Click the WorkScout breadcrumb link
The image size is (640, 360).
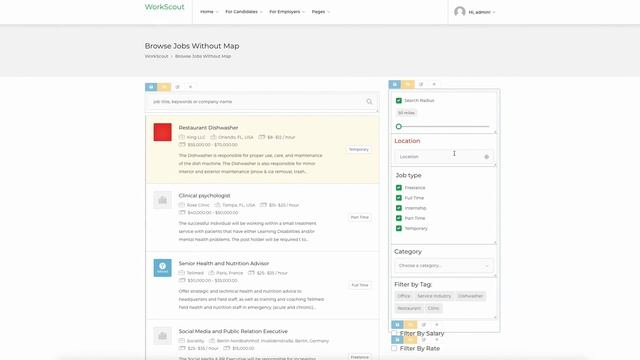[x=156, y=56]
